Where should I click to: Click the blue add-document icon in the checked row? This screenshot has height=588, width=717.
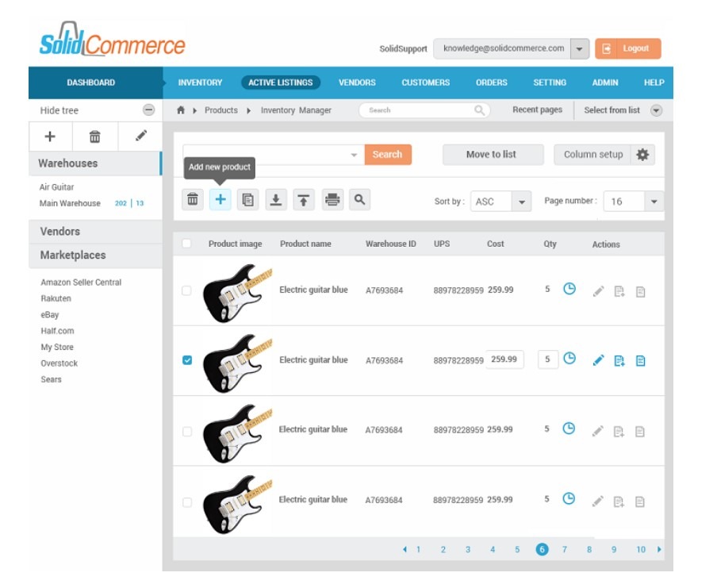pos(619,361)
